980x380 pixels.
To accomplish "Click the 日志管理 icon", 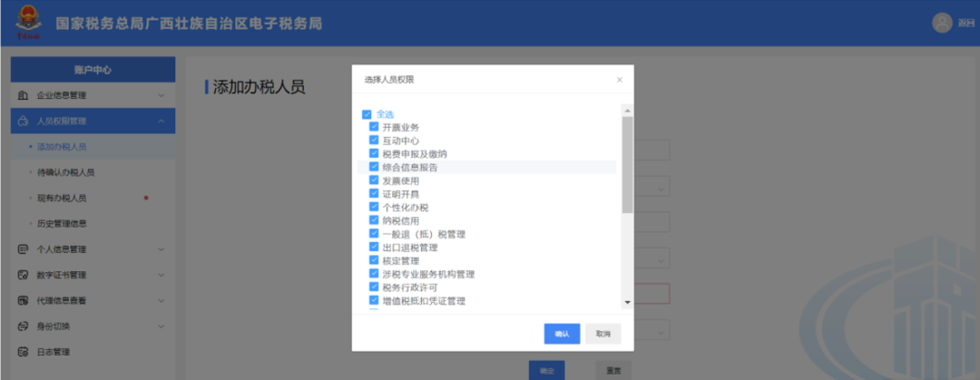I will coord(23,352).
